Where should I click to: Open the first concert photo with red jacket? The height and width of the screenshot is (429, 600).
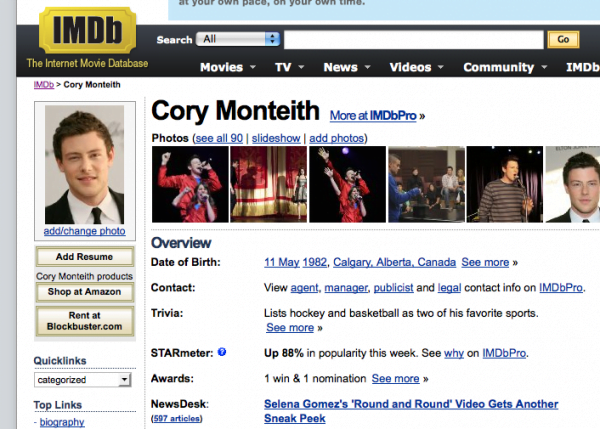[190, 184]
